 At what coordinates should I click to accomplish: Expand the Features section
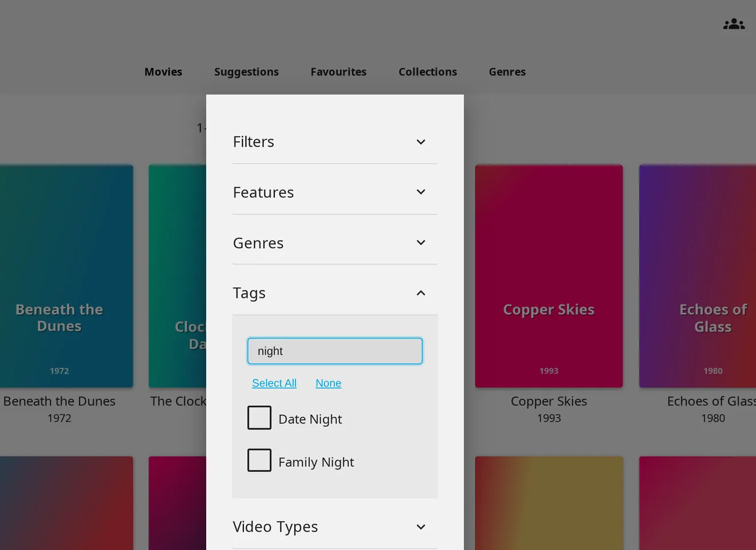335,192
